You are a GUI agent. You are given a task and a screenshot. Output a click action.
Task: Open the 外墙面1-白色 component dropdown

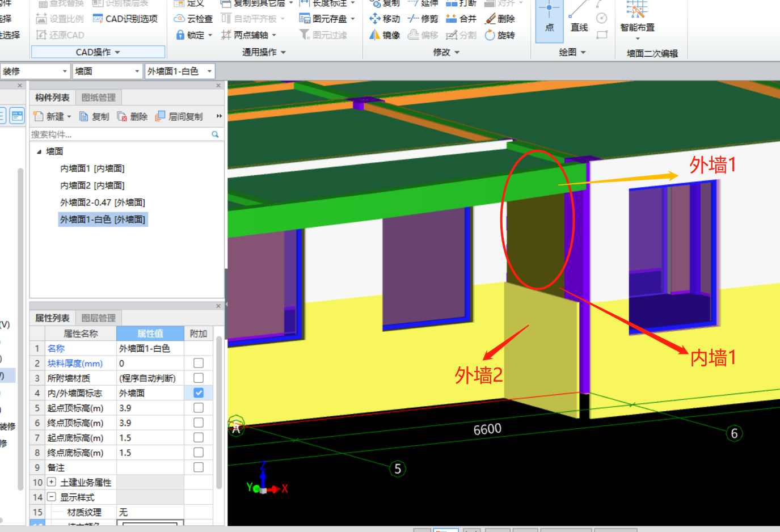(209, 71)
